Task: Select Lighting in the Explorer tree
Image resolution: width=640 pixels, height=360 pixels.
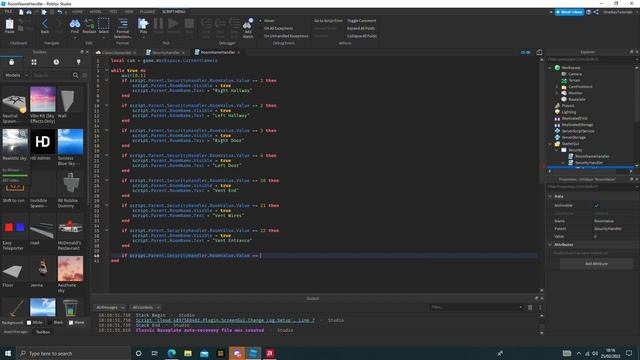Action: click(x=569, y=112)
